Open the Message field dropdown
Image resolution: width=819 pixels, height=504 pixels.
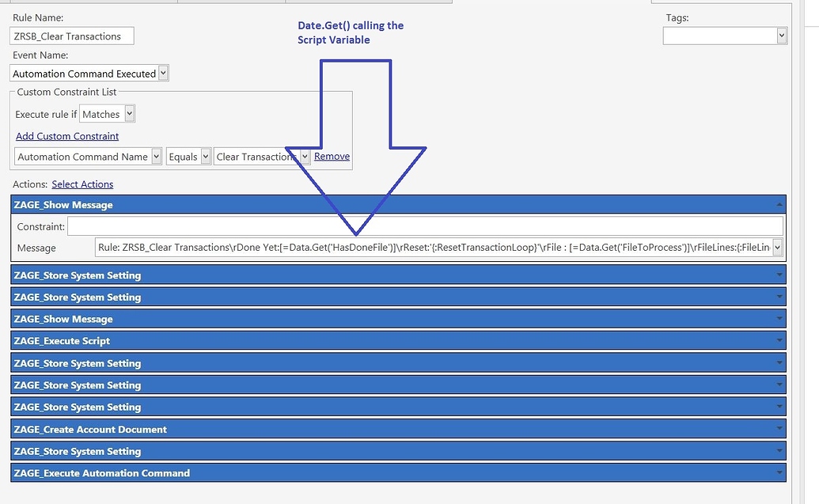point(776,247)
